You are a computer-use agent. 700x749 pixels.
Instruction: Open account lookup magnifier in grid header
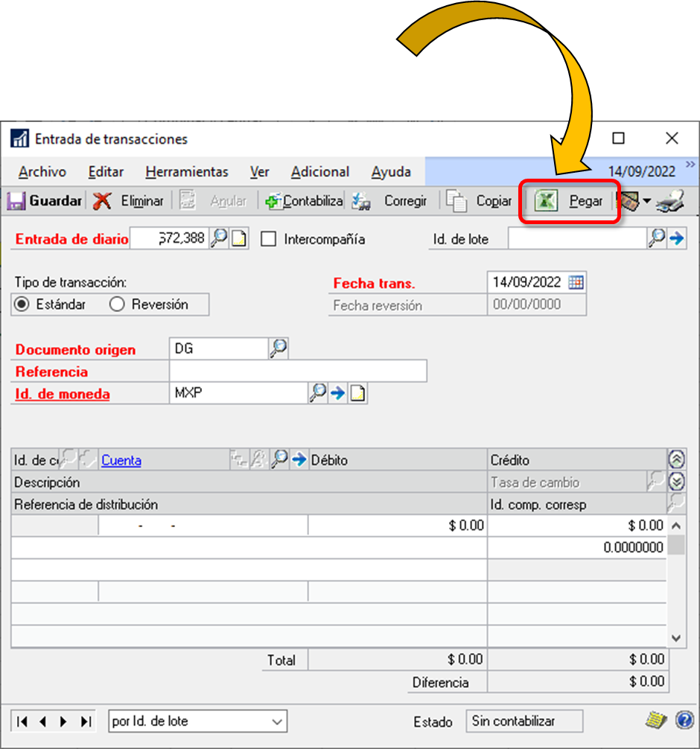tap(279, 459)
